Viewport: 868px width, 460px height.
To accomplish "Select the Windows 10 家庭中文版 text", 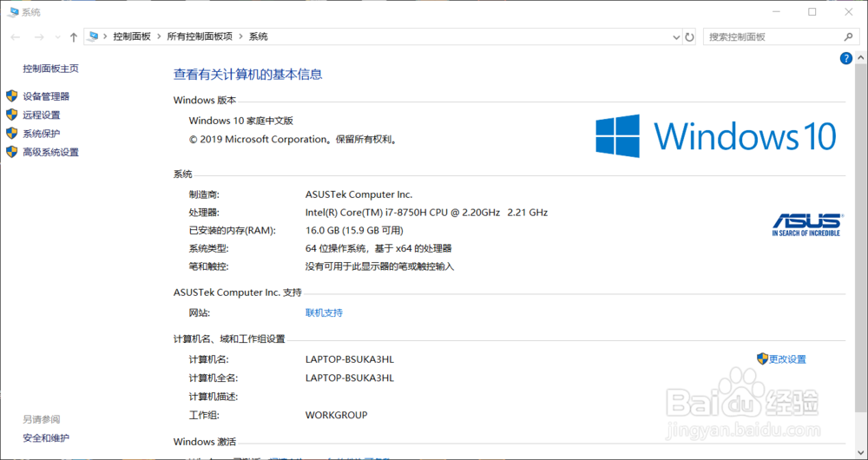I will [240, 121].
